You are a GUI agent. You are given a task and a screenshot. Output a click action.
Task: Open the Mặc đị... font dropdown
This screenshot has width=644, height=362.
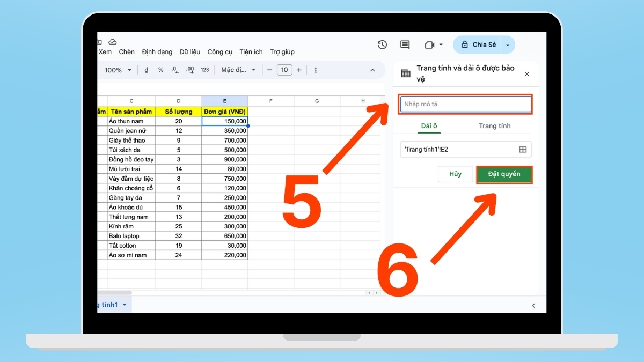(x=238, y=70)
